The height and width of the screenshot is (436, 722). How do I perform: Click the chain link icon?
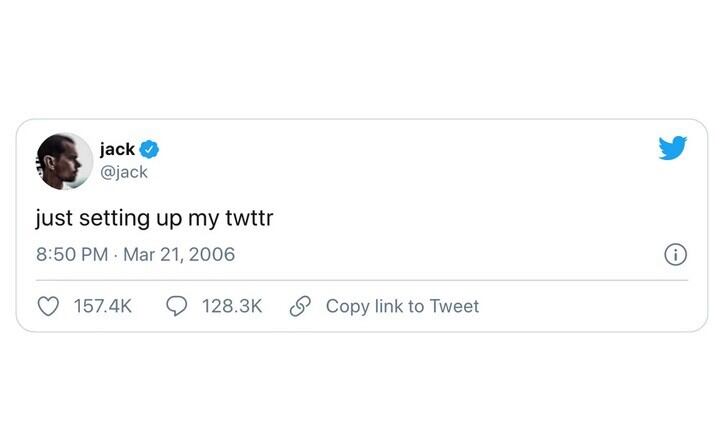pos(300,306)
